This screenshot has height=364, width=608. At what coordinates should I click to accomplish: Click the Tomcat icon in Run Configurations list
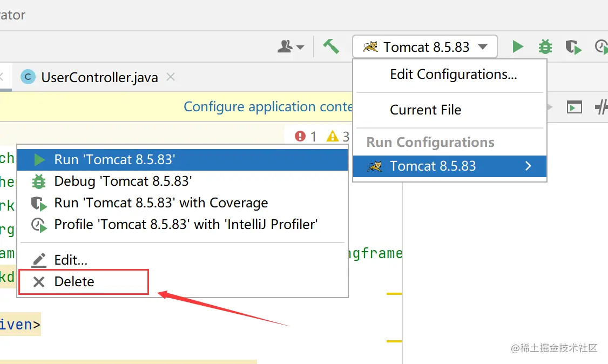pos(374,166)
